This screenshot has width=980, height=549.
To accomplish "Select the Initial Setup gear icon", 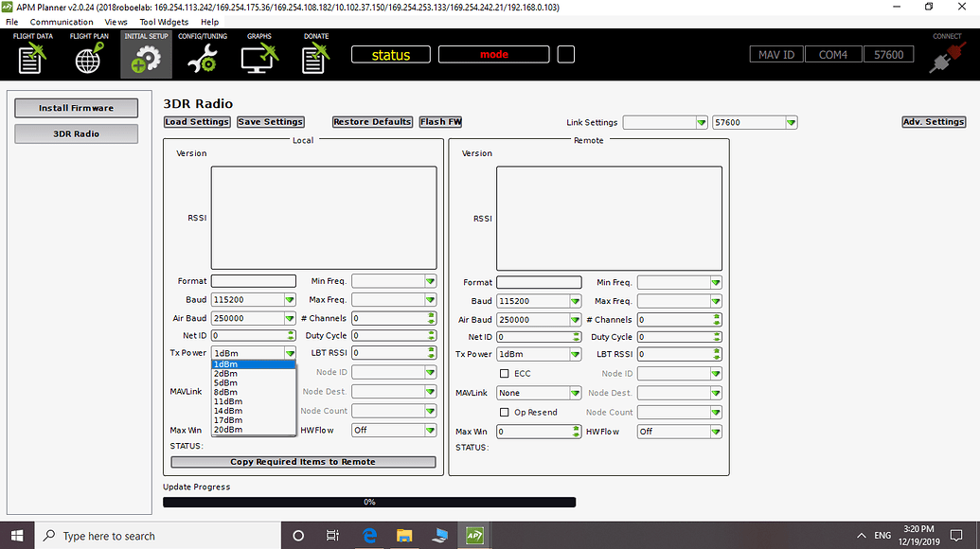I will (146, 57).
